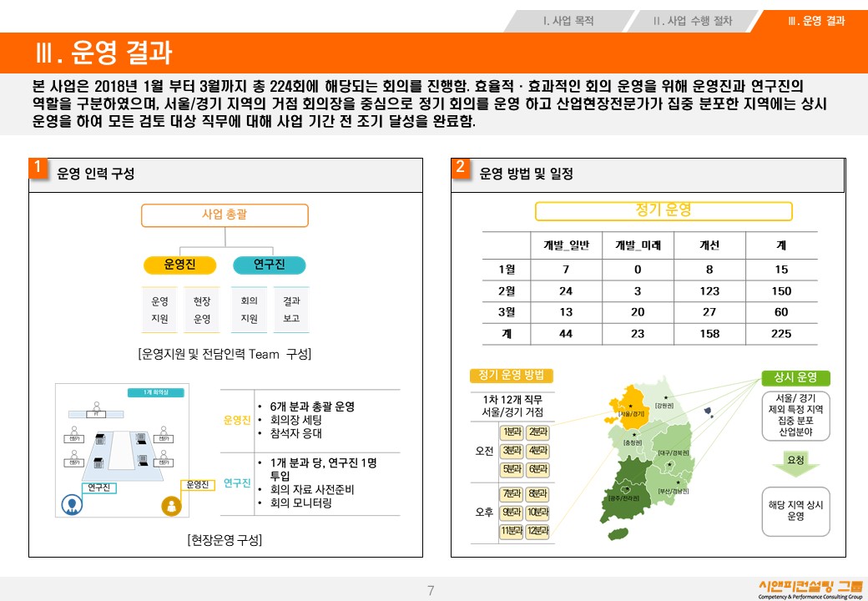Click the 정기 운영 header box

click(664, 211)
